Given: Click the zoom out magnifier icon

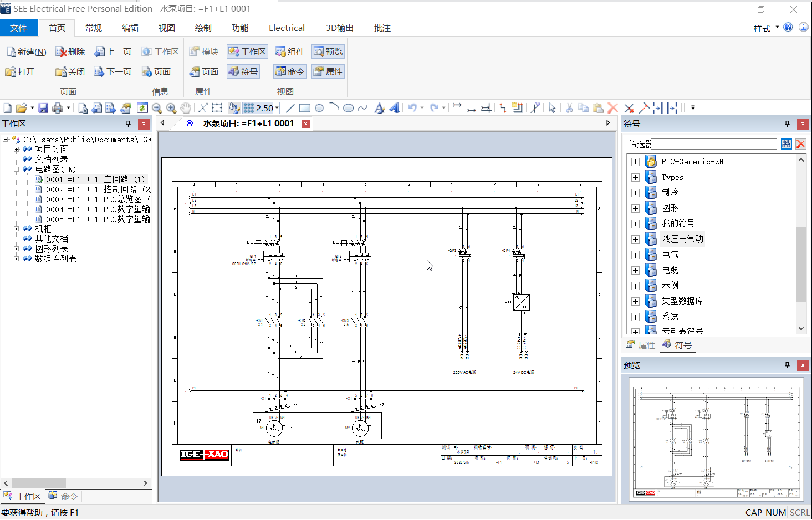Looking at the screenshot, I should point(157,108).
